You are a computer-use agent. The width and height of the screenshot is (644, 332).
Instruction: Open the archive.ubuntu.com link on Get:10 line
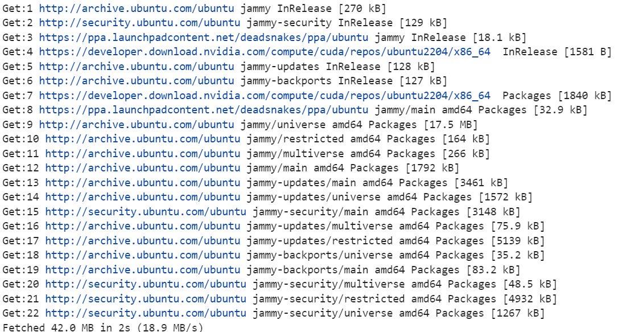[143, 139]
